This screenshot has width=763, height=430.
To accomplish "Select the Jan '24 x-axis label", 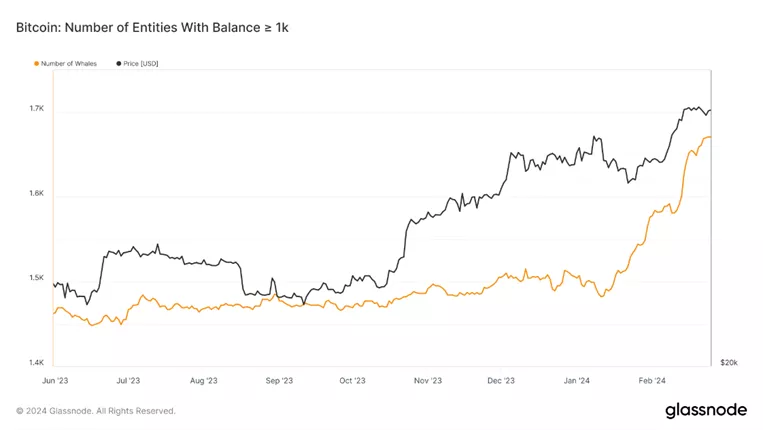I will (577, 380).
